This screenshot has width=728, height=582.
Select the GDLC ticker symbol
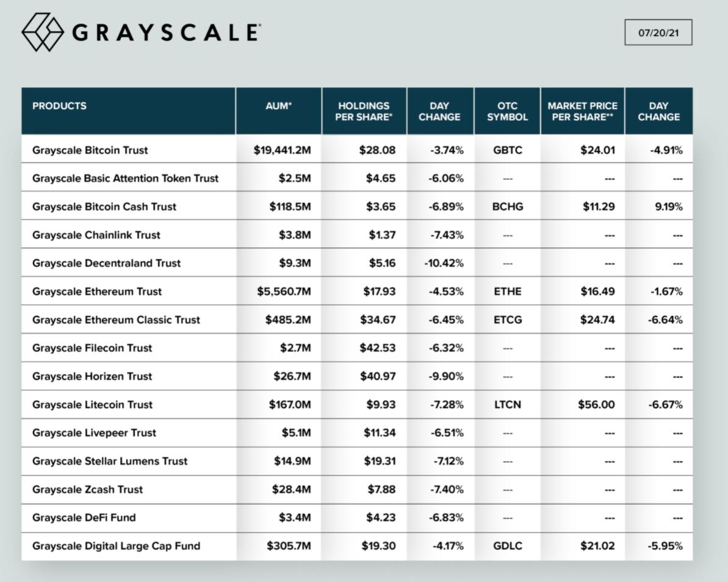point(507,546)
